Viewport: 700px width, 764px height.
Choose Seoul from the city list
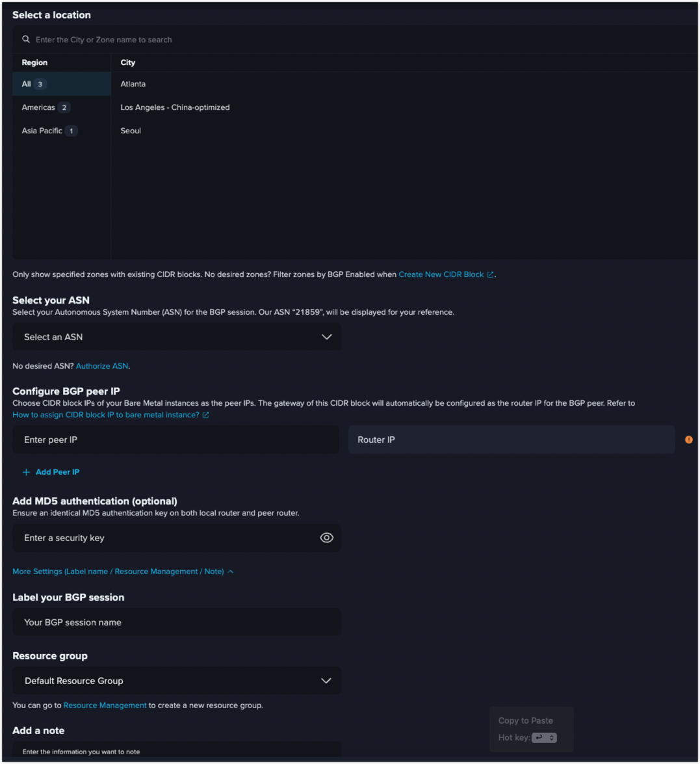(131, 131)
